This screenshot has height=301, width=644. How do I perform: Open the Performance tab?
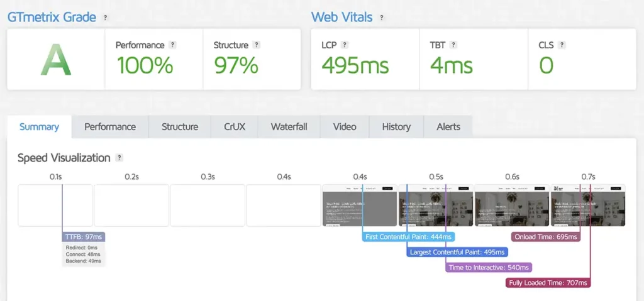[110, 127]
